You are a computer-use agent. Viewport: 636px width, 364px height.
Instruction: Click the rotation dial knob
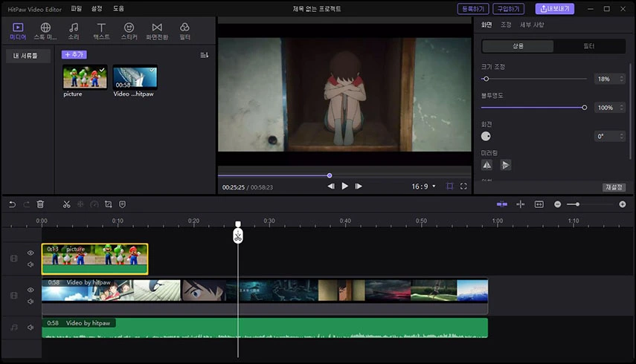tap(486, 137)
